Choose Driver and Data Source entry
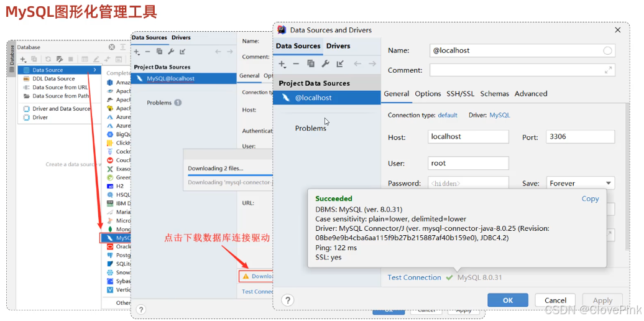Image resolution: width=644 pixels, height=321 pixels. pos(60,108)
